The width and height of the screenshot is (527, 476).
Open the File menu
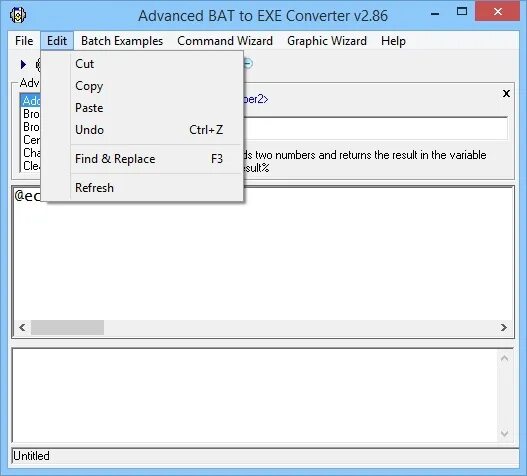(24, 41)
